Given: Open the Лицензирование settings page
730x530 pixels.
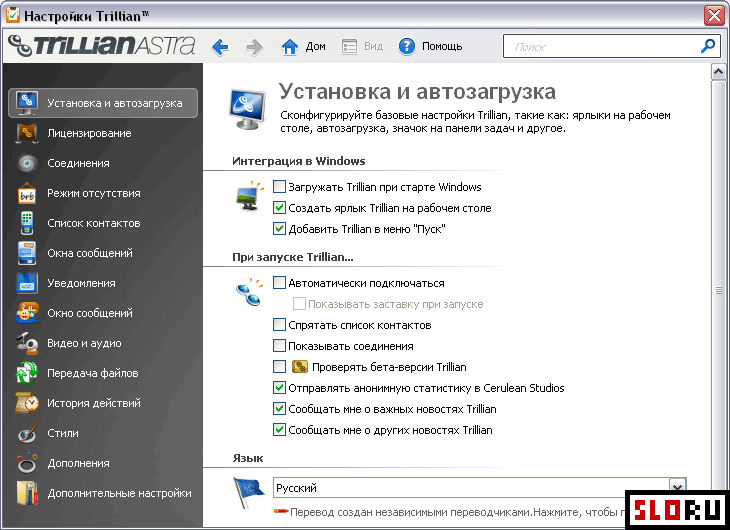Looking at the screenshot, I should (89, 133).
